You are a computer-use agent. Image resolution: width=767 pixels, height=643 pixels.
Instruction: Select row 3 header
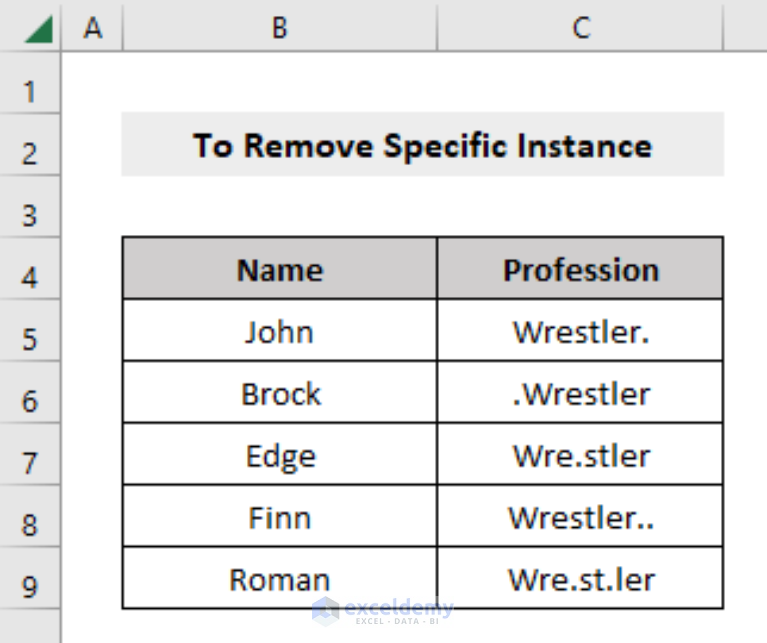tap(30, 206)
